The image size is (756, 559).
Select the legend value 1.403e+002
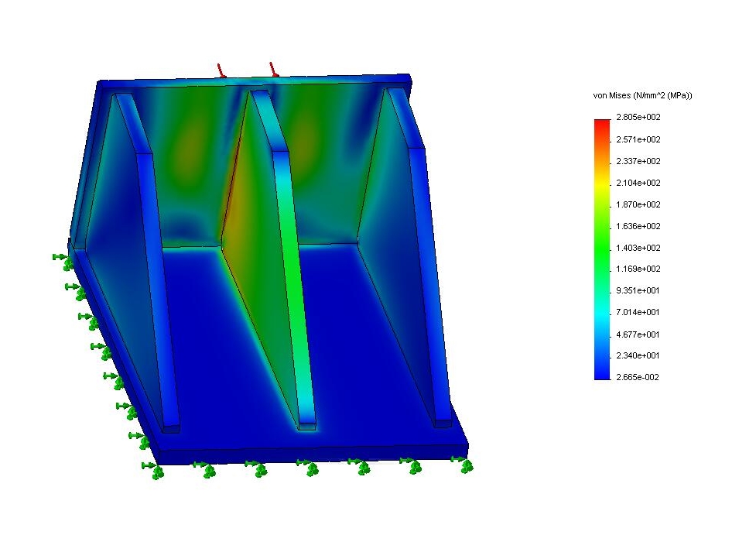coord(638,248)
